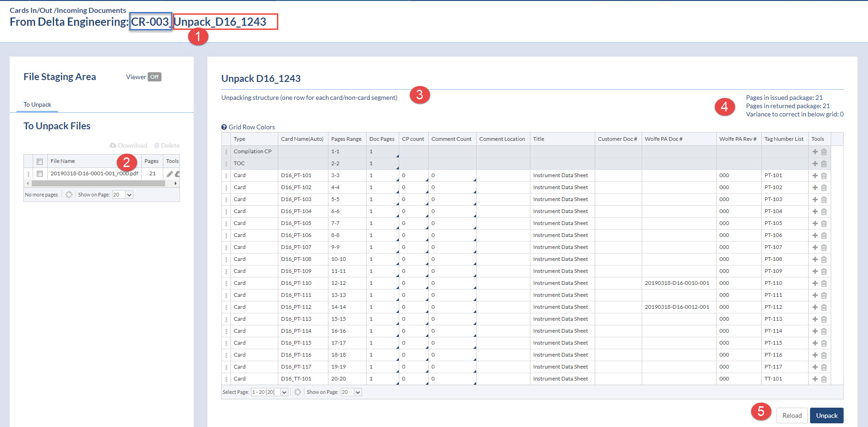Edit the 20190318-D16-0001-001 file with pencil icon
868x427 pixels.
pos(170,174)
